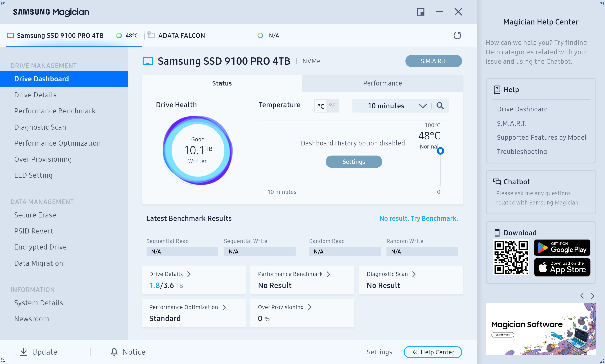Click the Update download arrow icon
This screenshot has height=364, width=605.
click(24, 352)
